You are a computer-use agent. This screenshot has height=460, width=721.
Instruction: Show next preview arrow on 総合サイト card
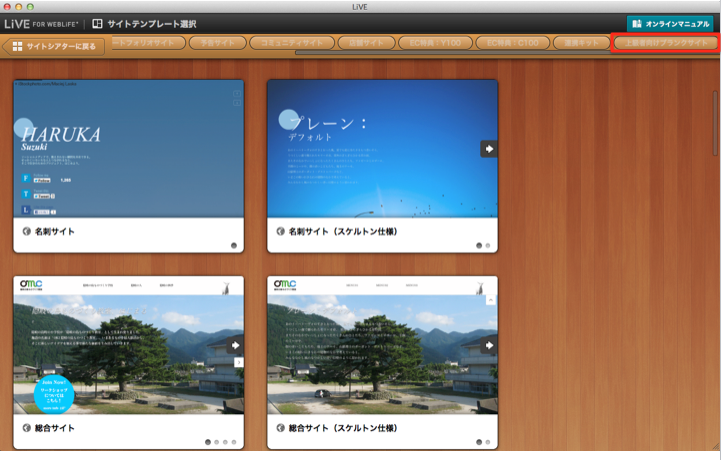coord(235,345)
